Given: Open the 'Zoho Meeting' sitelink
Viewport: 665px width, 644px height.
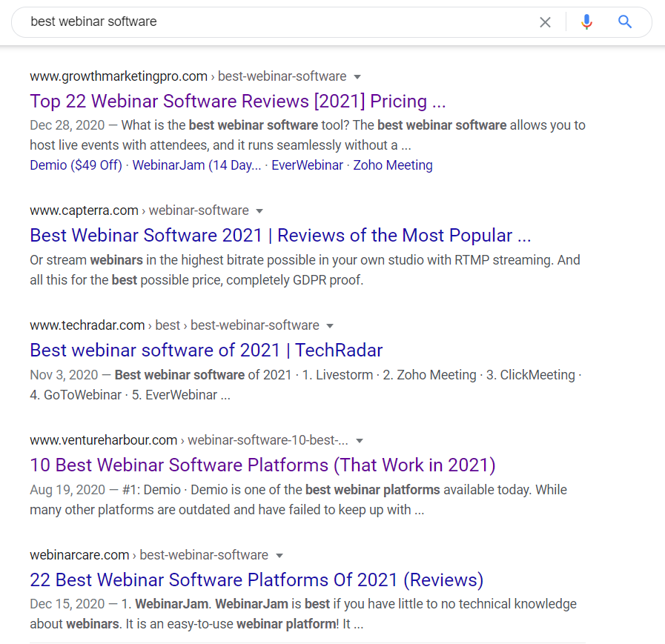Looking at the screenshot, I should click(393, 165).
